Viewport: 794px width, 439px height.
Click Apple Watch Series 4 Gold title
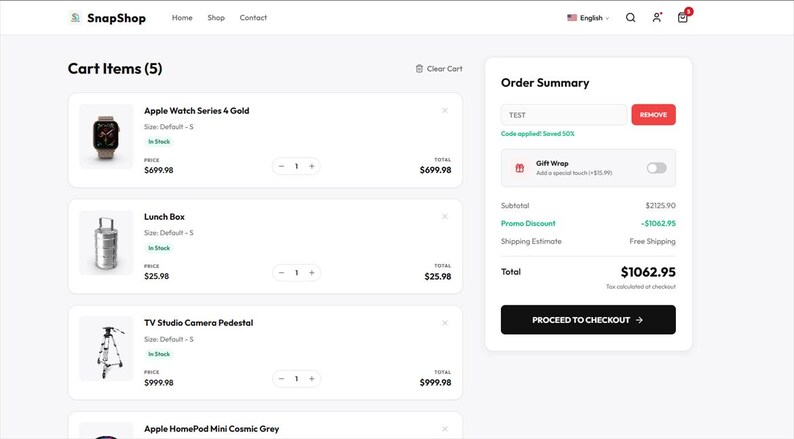click(x=196, y=110)
